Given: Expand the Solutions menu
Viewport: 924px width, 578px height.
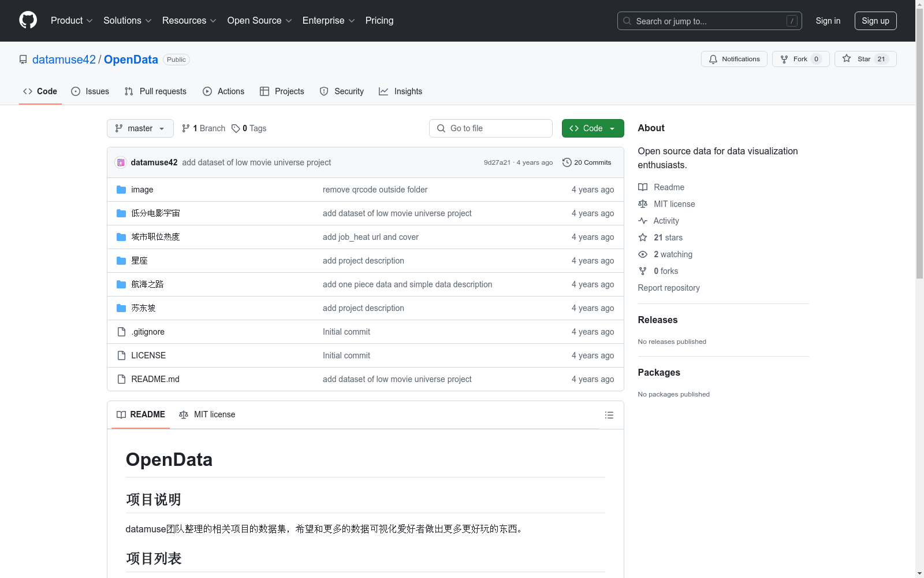Looking at the screenshot, I should 128,21.
